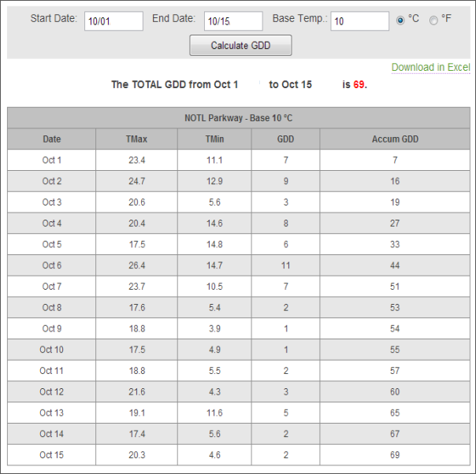Click Accum GDD value 69 in Oct 15 row
This screenshot has width=476, height=474.
pyautogui.click(x=395, y=455)
